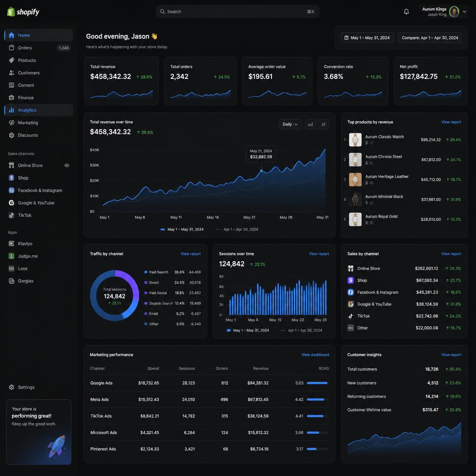476x476 pixels.
Task: Click Paid Search color legend swatch
Action: click(145, 272)
